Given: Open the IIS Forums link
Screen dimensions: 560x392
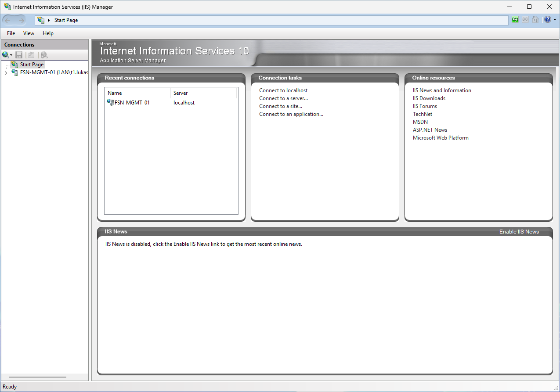Looking at the screenshot, I should [x=425, y=106].
